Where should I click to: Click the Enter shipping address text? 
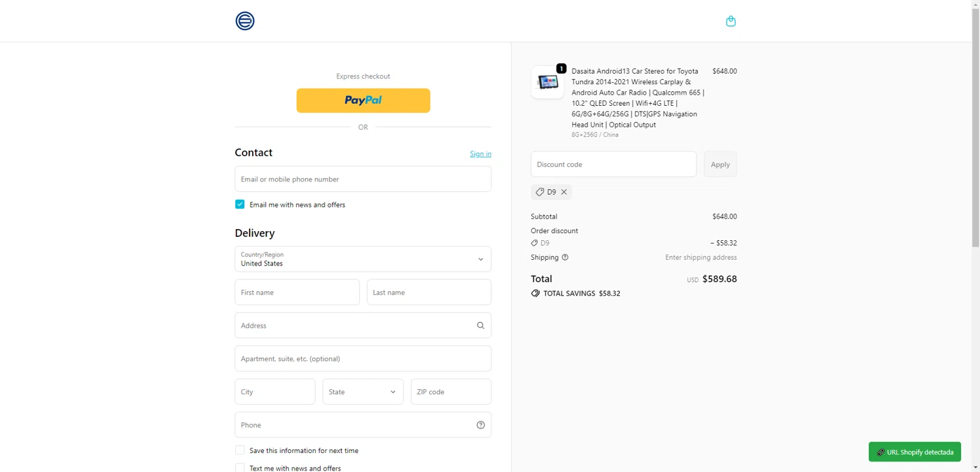click(x=701, y=257)
